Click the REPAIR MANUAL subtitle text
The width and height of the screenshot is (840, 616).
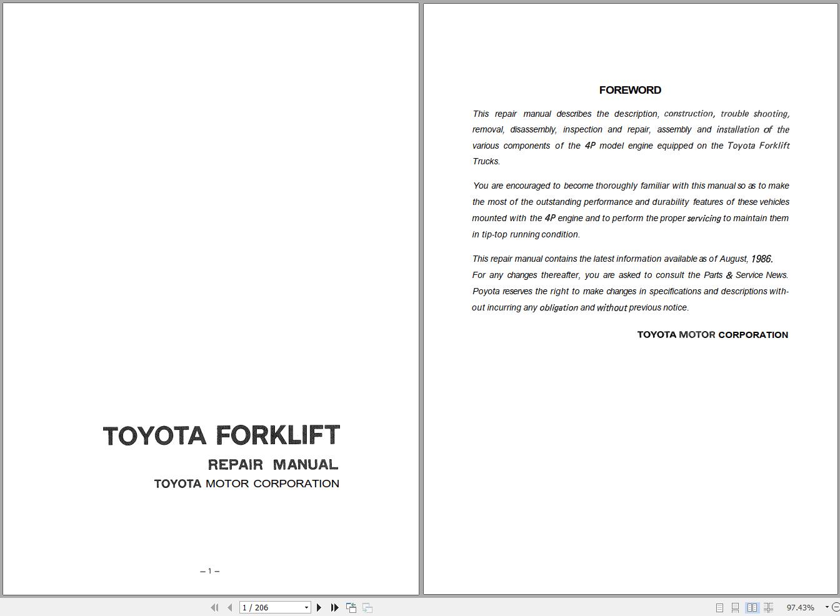pyautogui.click(x=272, y=465)
